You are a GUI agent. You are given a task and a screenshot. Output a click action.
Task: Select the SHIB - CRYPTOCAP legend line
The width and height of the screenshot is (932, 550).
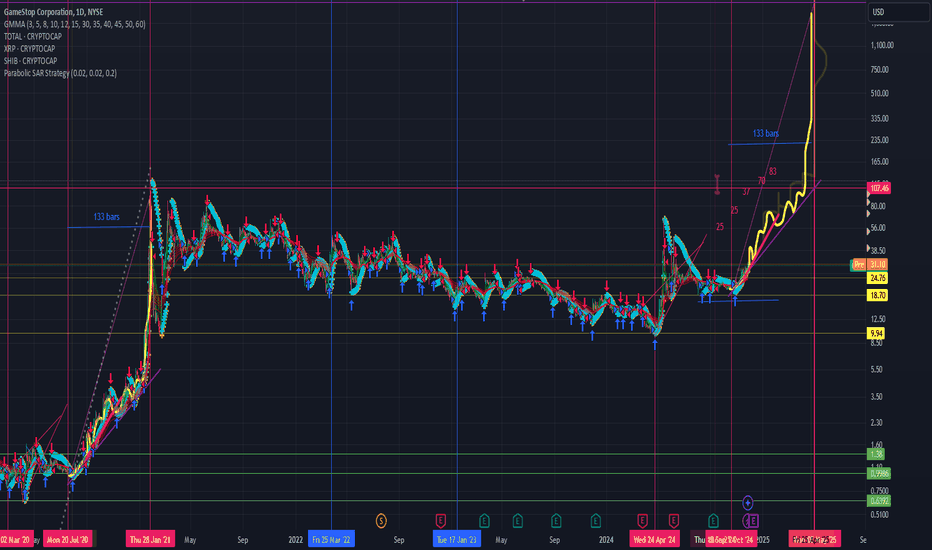[30, 61]
